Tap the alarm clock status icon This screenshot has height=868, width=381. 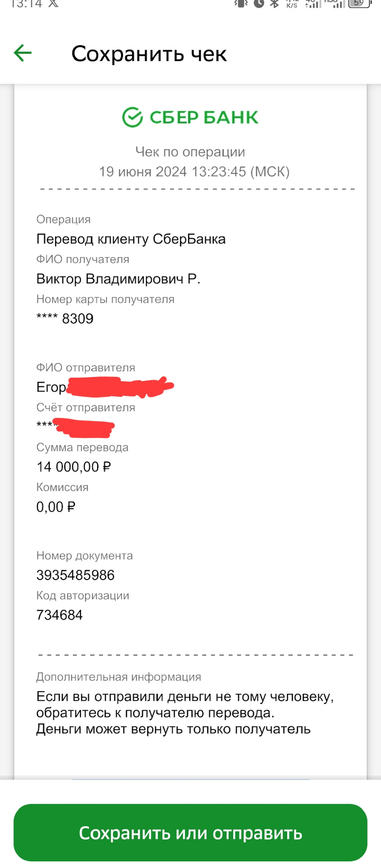click(x=259, y=4)
